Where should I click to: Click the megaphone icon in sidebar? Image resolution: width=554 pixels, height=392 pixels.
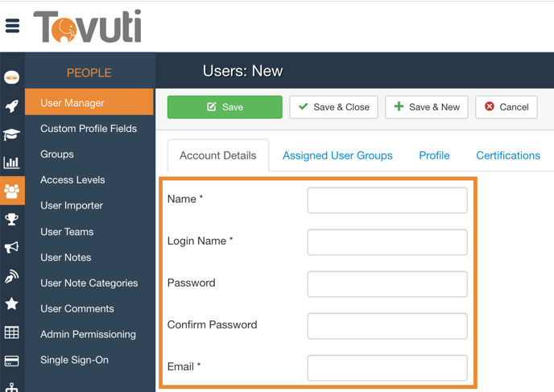(12, 248)
